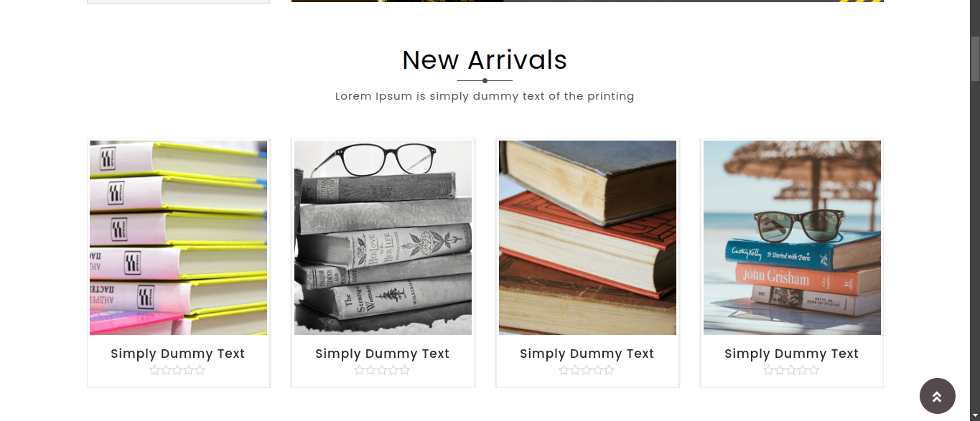Open first product's Simply Dummy Text title

point(178,354)
